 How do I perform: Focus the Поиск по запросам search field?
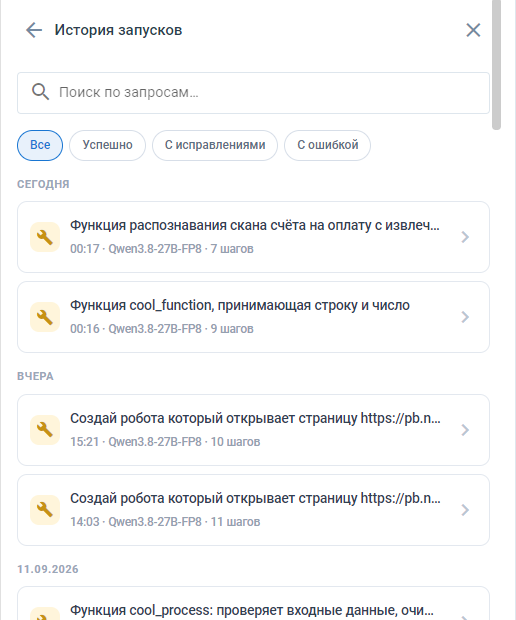coord(253,93)
